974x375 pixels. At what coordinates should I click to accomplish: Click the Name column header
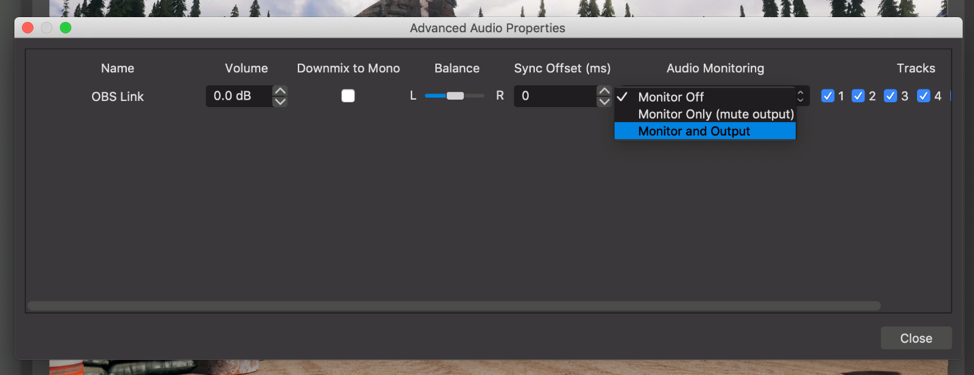coord(117,68)
